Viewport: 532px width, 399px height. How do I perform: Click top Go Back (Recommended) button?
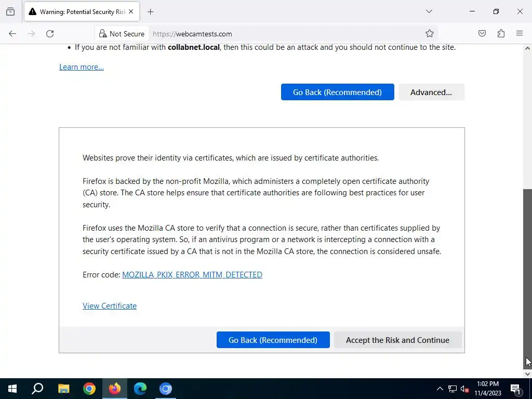(337, 92)
